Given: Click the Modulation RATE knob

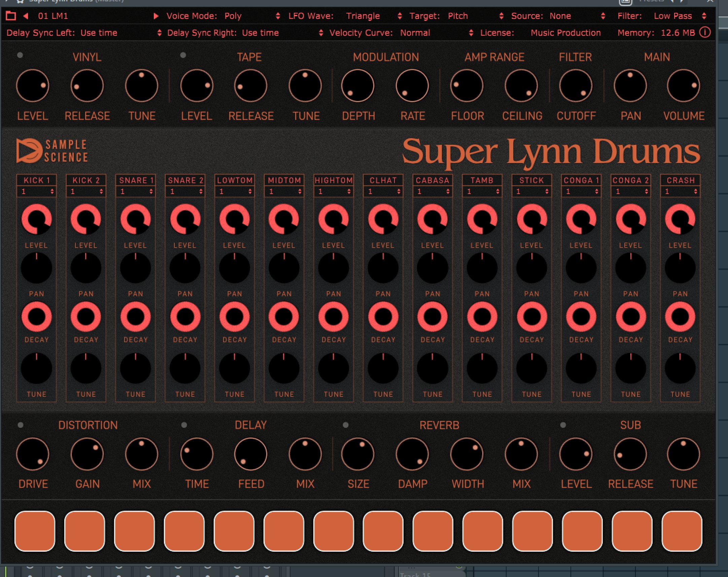Looking at the screenshot, I should 412,86.
